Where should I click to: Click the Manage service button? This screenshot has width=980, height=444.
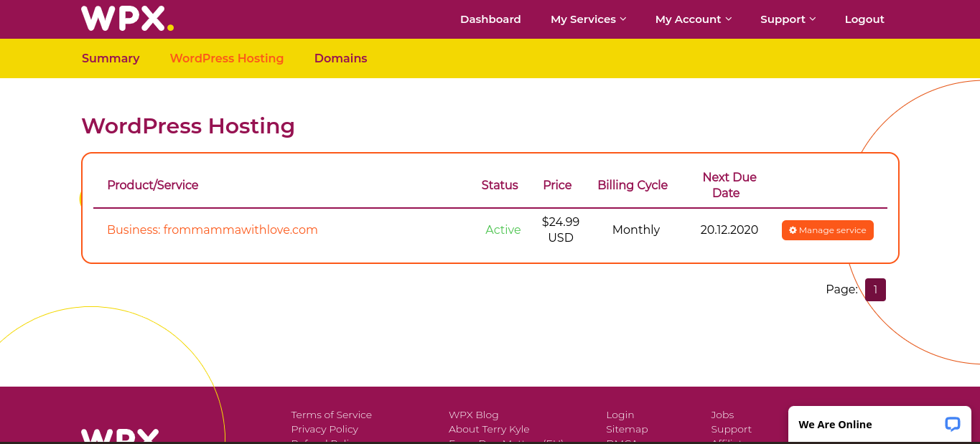point(828,230)
